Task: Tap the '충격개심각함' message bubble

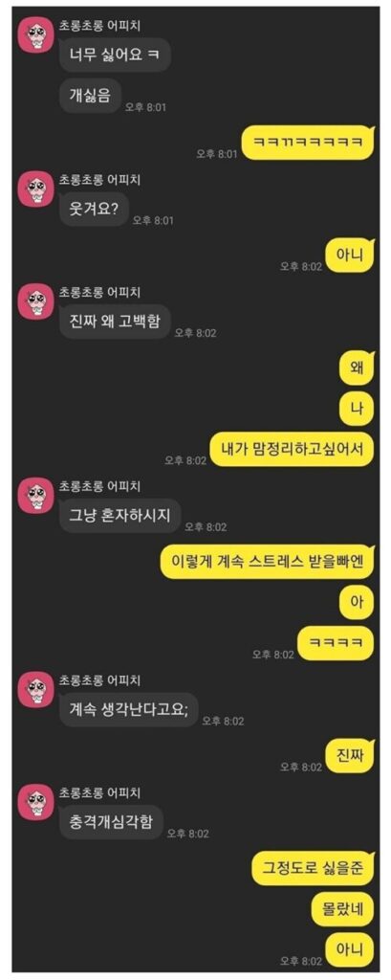Action: pos(111,822)
